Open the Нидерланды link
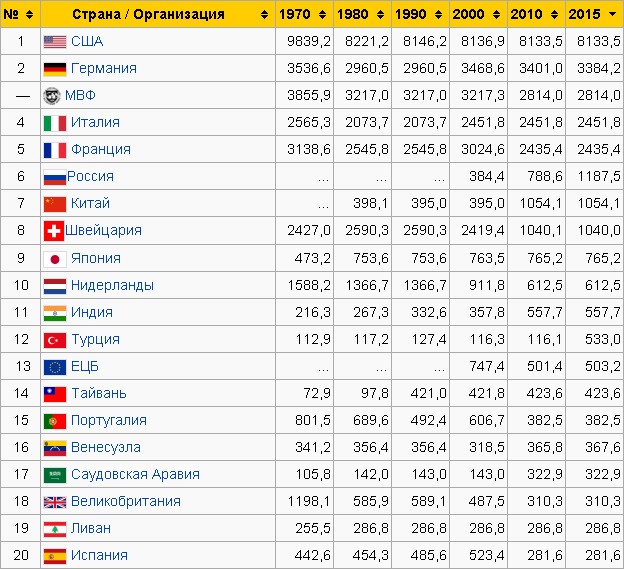Viewport: 624px width, 569px height. (x=112, y=285)
